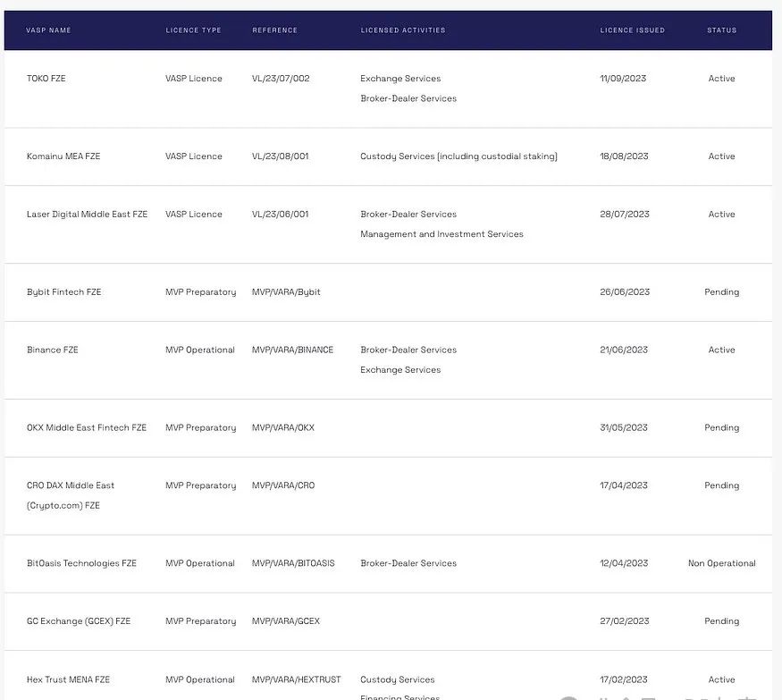Click MVP Preparatory in the CRO DAX row
Viewport: 782px width, 700px height.
click(200, 485)
